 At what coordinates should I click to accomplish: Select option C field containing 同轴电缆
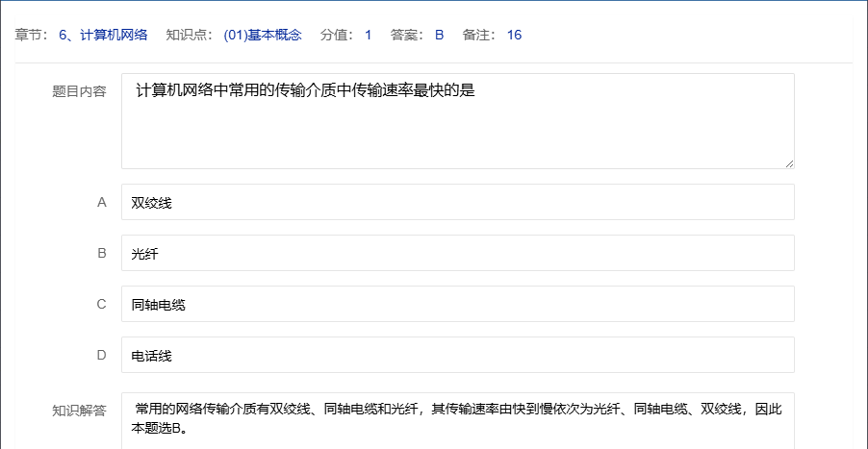tap(457, 304)
